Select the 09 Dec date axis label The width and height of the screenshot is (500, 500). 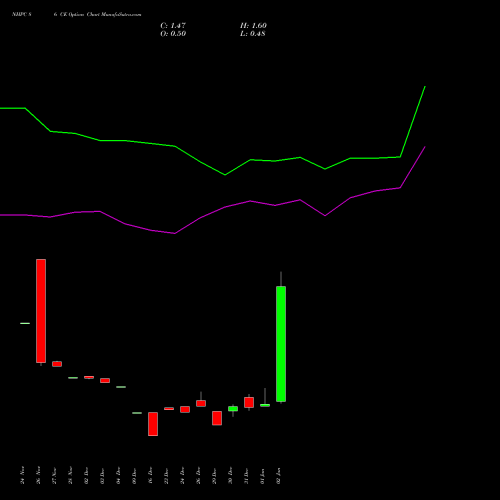[134, 476]
